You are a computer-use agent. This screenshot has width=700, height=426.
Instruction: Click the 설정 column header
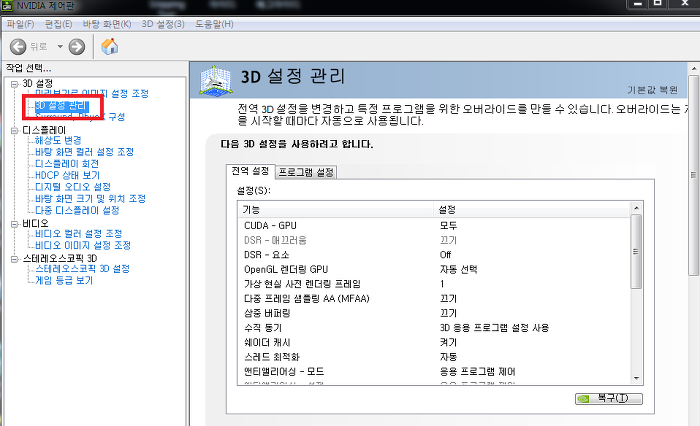(531, 209)
